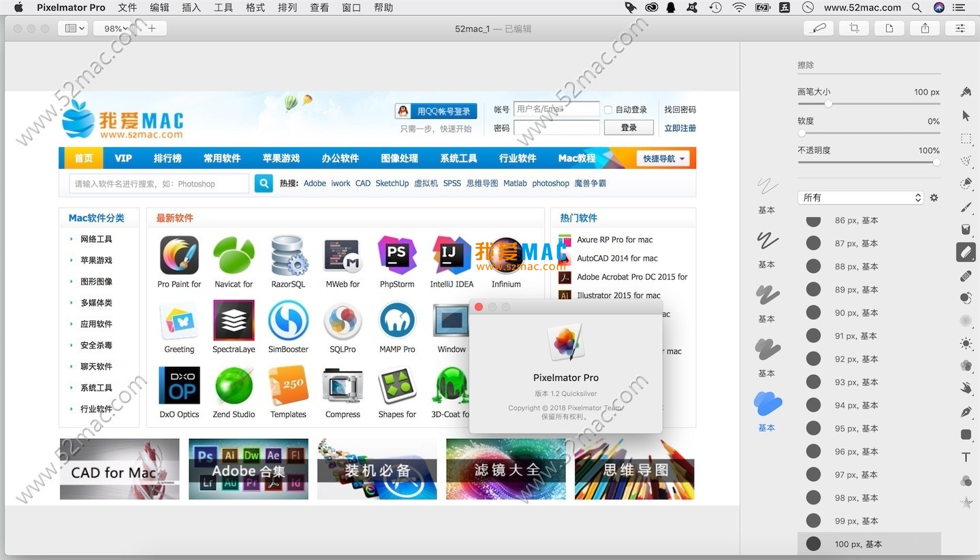This screenshot has width=980, height=560.
Task: Select the Repair bandage tool
Action: [x=966, y=276]
